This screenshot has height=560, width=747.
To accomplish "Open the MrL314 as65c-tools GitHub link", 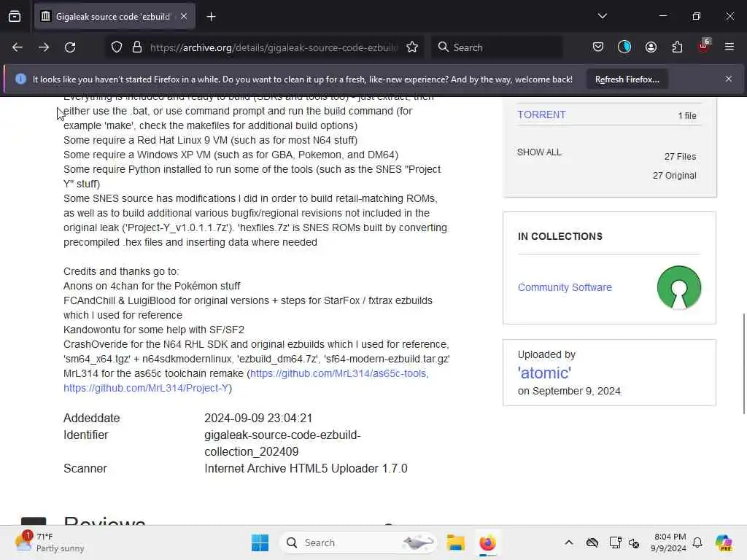I will tap(338, 374).
